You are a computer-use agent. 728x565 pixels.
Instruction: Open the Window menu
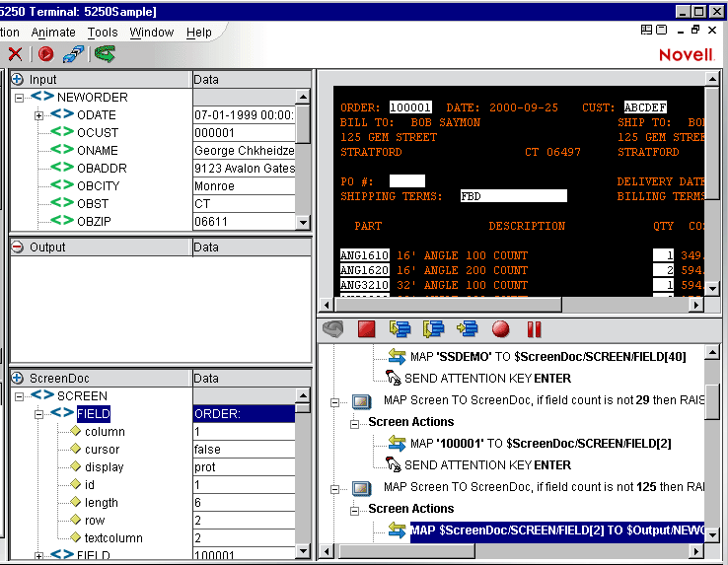coord(151,33)
